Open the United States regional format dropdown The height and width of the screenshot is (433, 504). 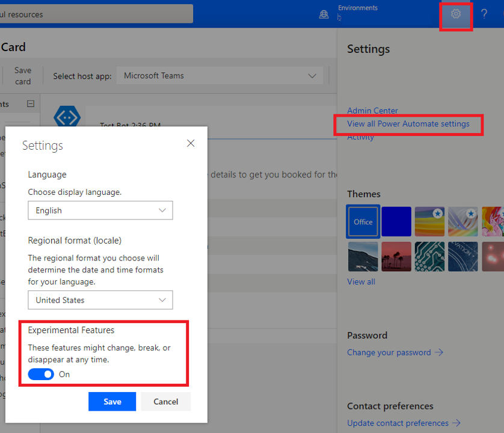[x=100, y=300]
